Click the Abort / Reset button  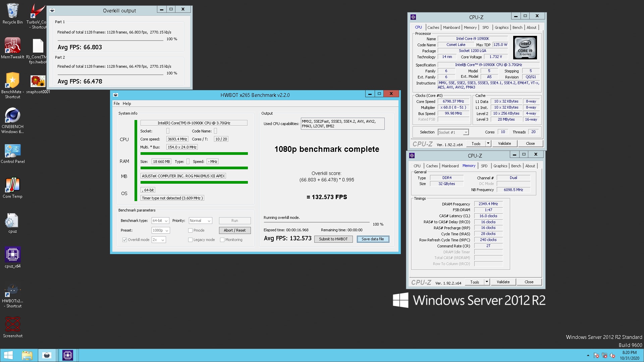(235, 231)
